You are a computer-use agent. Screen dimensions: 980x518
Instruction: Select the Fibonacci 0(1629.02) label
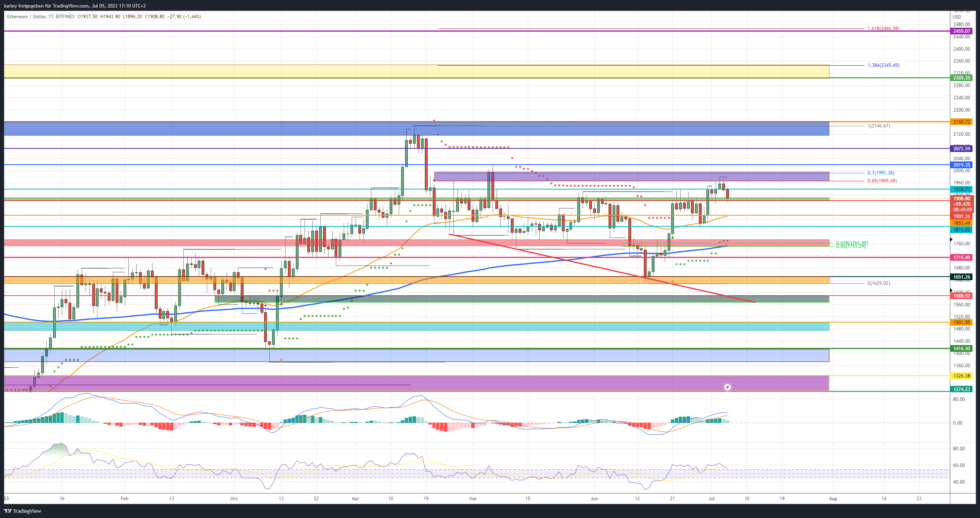[x=879, y=283]
